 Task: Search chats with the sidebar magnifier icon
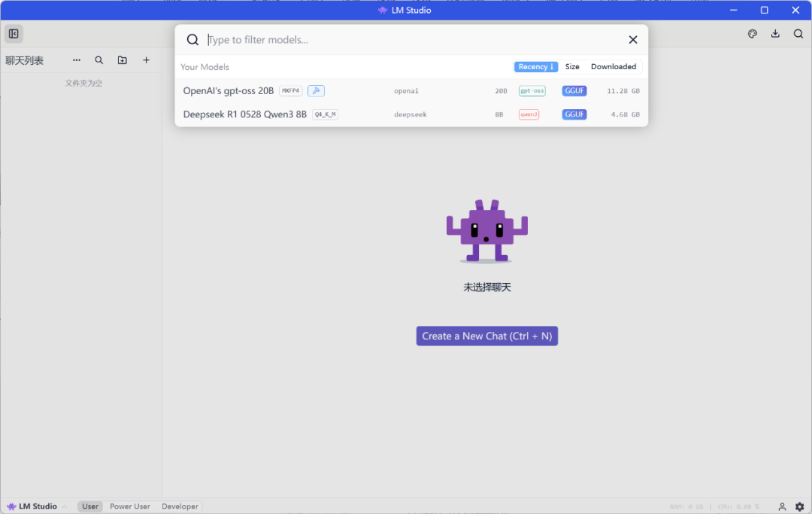pos(99,60)
